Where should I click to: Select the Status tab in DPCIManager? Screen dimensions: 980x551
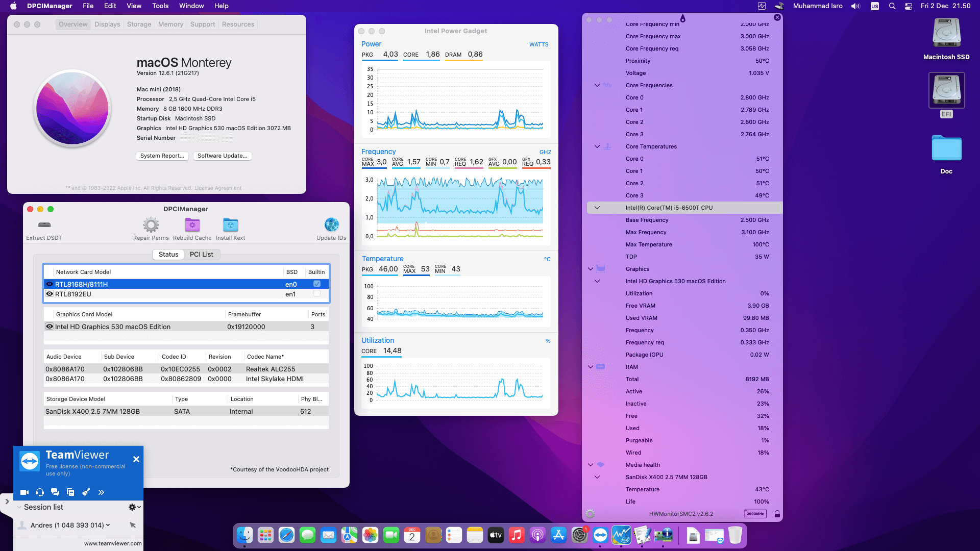pos(168,254)
